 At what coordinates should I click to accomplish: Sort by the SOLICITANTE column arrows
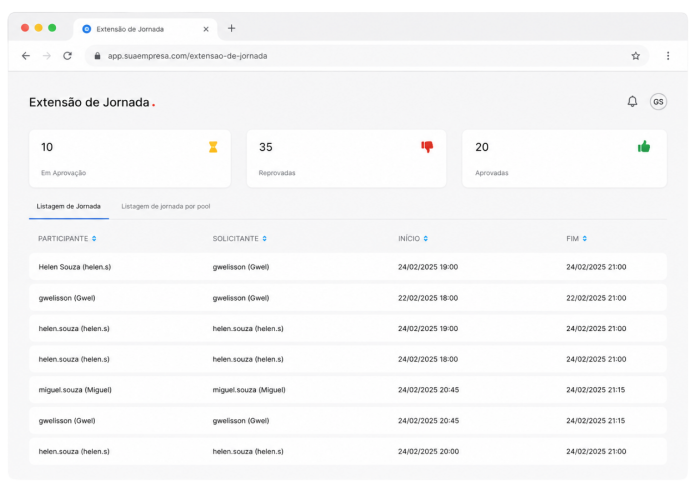[x=264, y=238]
